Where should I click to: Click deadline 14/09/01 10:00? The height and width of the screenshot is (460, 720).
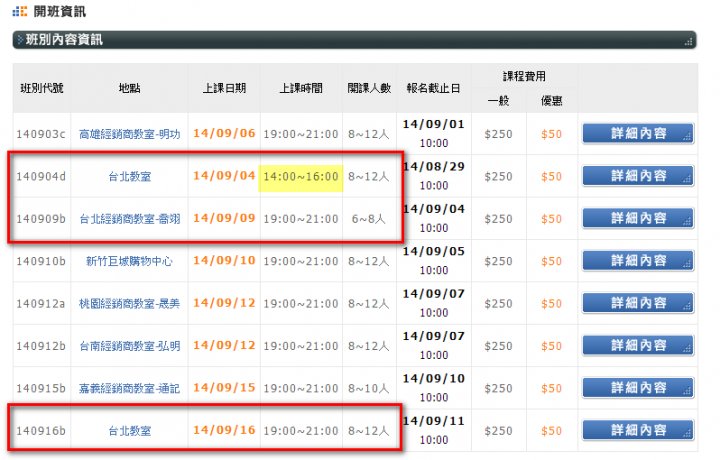coord(434,134)
